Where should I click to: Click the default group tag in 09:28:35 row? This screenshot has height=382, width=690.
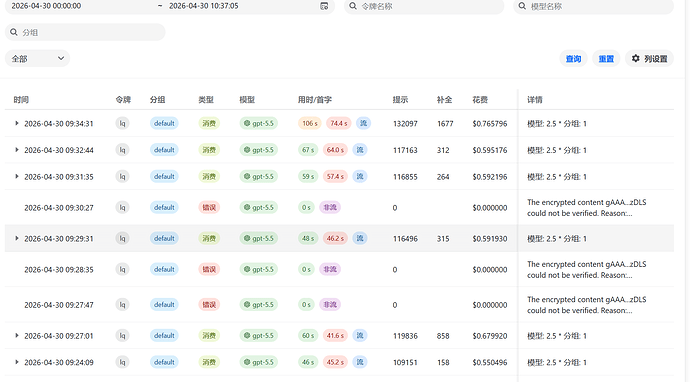click(x=164, y=269)
